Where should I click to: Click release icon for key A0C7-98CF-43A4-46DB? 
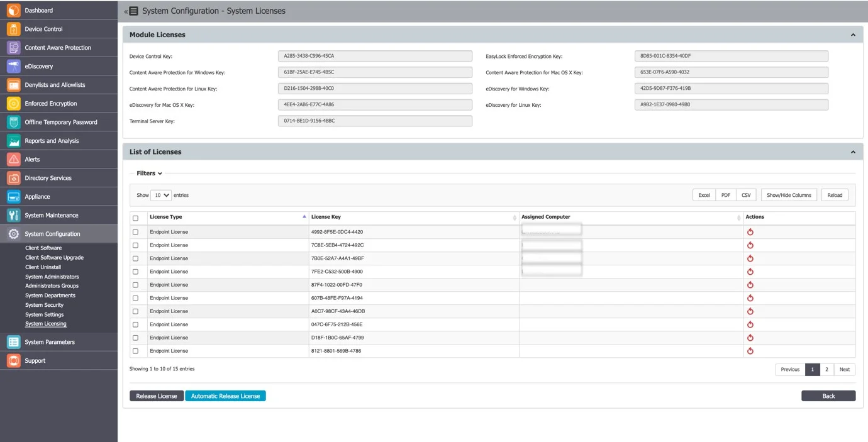750,311
